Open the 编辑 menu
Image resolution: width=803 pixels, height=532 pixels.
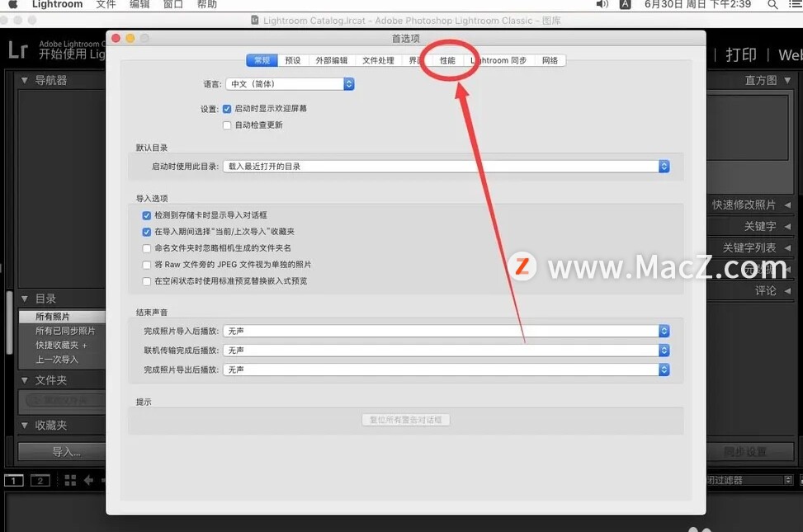coord(139,4)
